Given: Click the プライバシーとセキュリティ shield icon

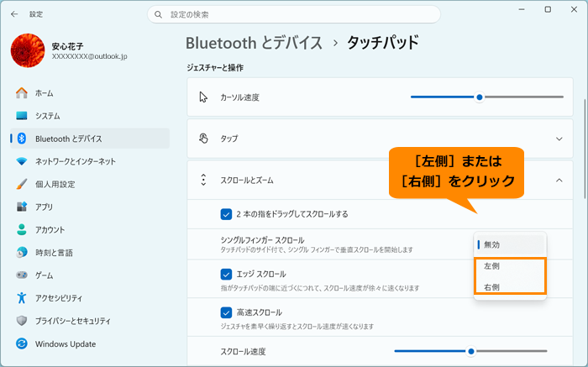Looking at the screenshot, I should pyautogui.click(x=22, y=321).
